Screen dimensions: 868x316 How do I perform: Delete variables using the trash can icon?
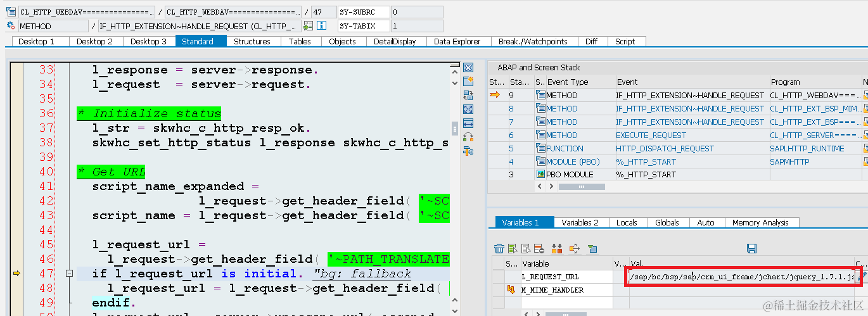tap(499, 248)
